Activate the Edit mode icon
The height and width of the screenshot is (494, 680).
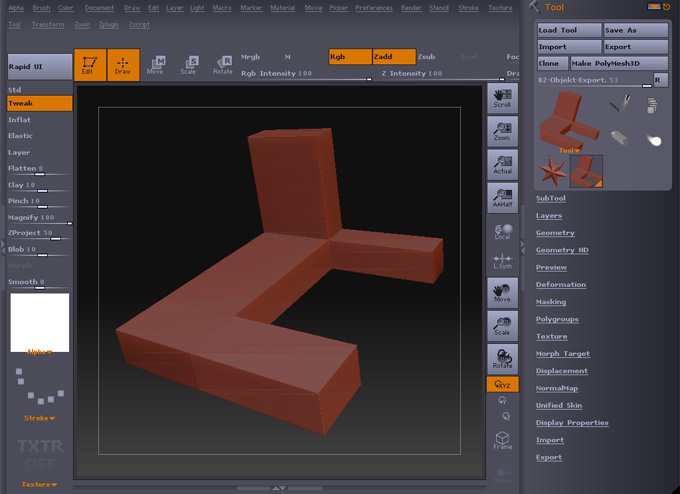pos(90,65)
